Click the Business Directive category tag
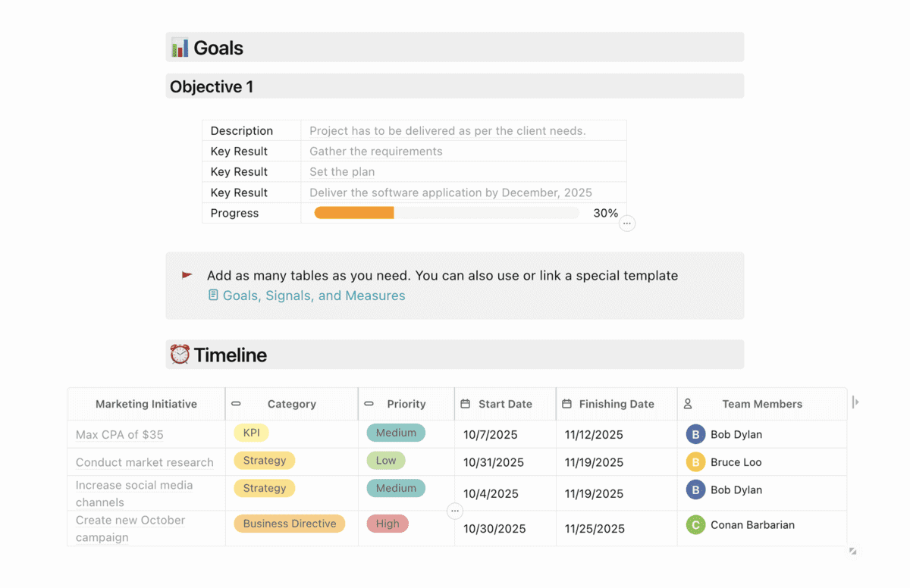910x588 pixels. coord(290,524)
